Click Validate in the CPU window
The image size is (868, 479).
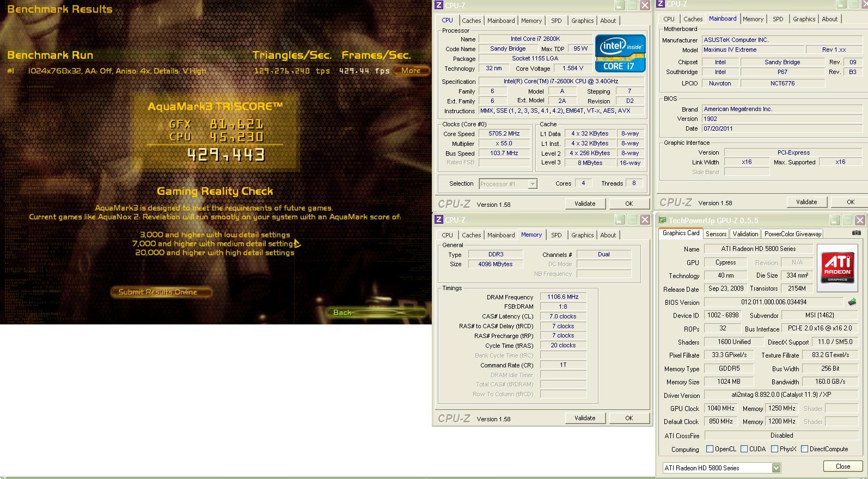tap(585, 204)
